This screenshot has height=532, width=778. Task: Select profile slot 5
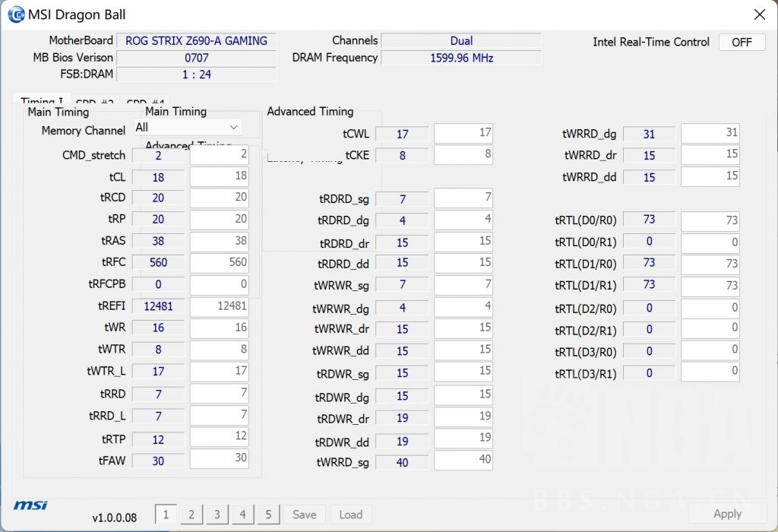coord(267,515)
